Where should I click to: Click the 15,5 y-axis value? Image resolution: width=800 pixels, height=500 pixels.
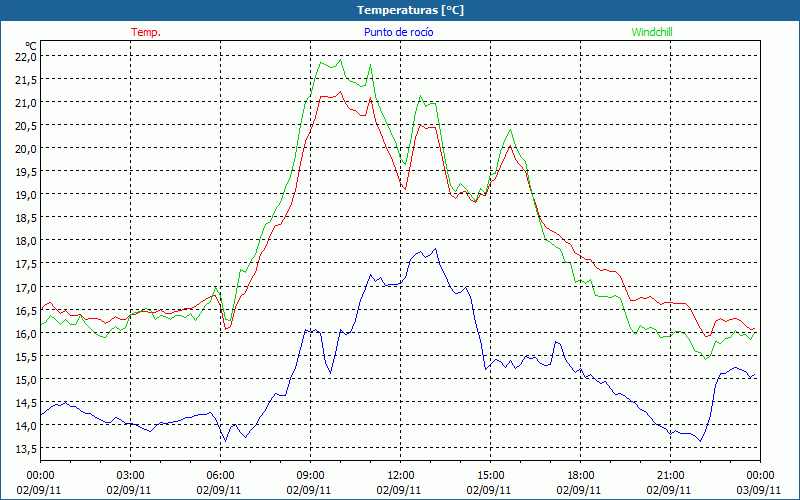click(x=26, y=356)
